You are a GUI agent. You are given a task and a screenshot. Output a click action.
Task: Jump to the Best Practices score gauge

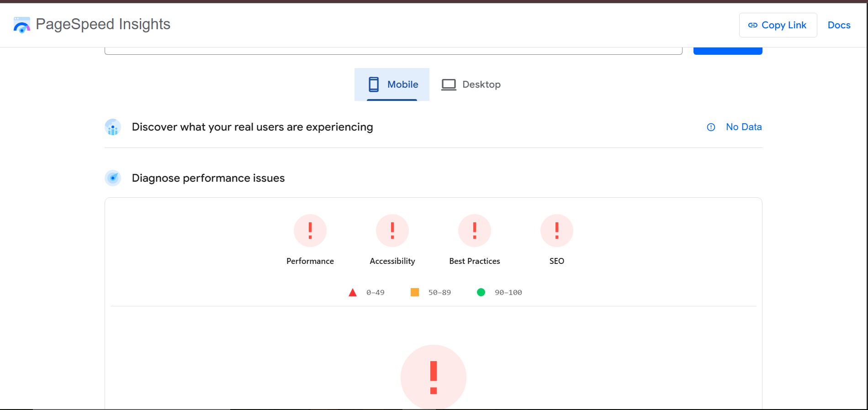click(475, 231)
